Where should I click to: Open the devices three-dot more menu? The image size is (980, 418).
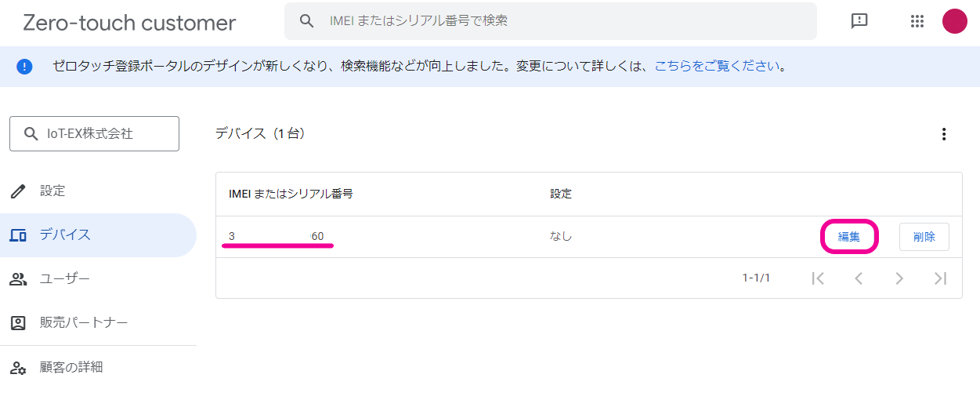click(944, 134)
